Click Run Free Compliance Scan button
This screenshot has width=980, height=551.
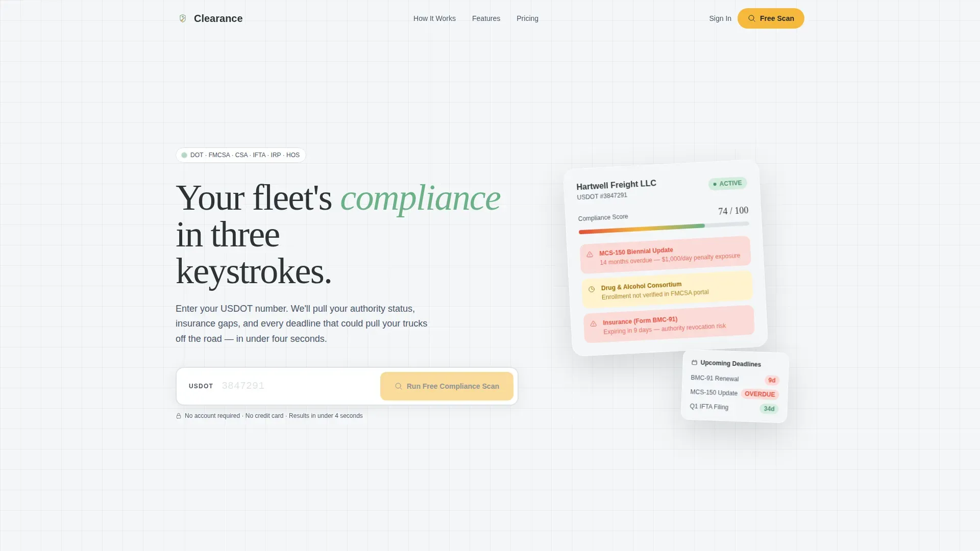pyautogui.click(x=447, y=386)
